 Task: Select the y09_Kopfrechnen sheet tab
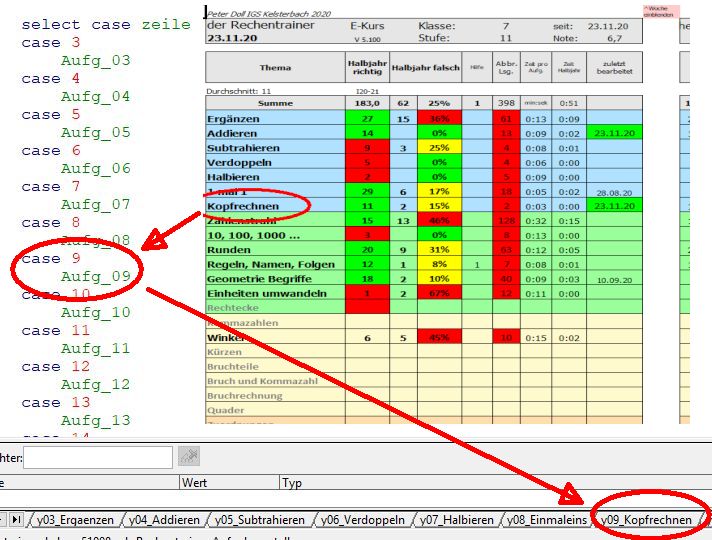coord(647,520)
